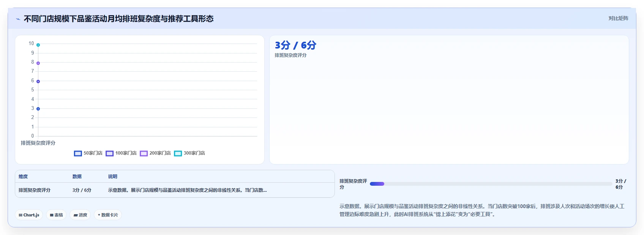The height and width of the screenshot is (235, 644).
Task: Click the data point at value 6
Action: (38, 81)
